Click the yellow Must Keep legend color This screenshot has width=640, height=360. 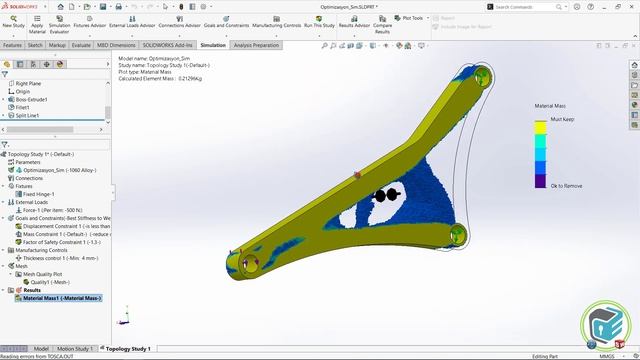tap(540, 127)
